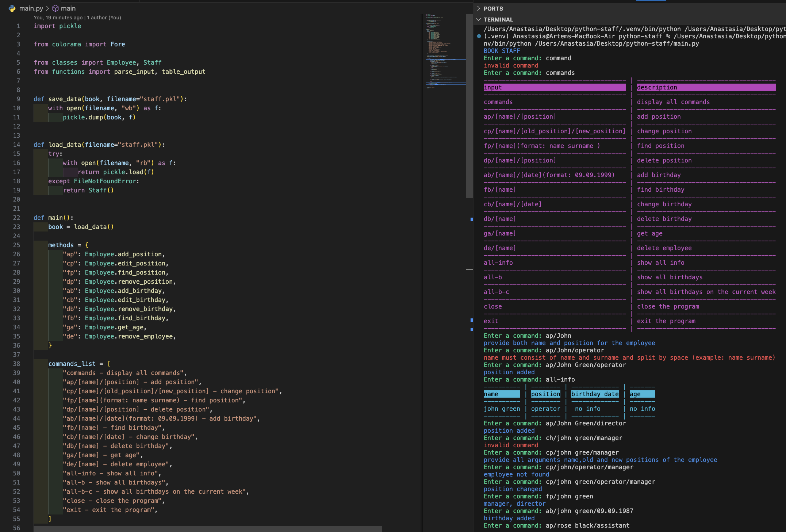The image size is (786, 532).
Task: Collapse the TERMINAL section chevron
Action: click(x=479, y=19)
